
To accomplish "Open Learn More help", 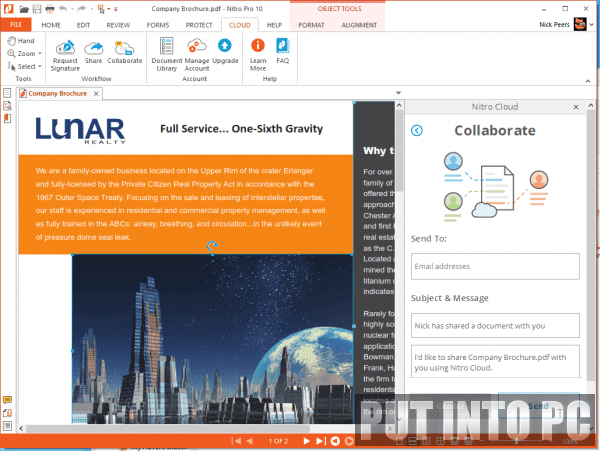I will (x=258, y=55).
